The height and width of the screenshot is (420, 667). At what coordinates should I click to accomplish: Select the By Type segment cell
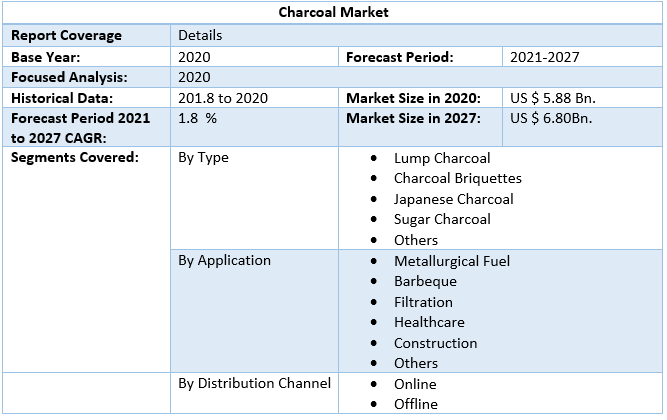[203, 157]
